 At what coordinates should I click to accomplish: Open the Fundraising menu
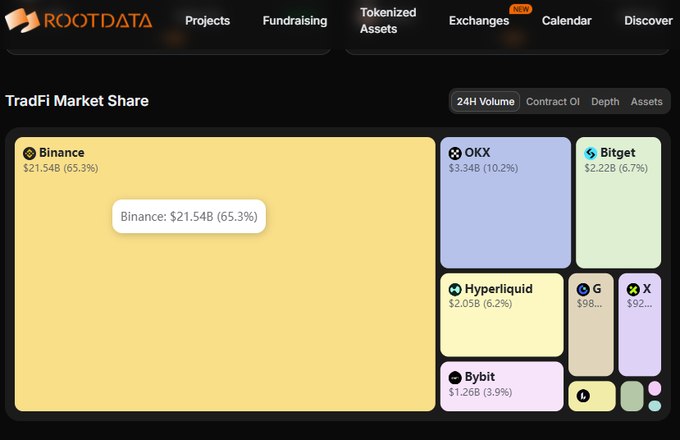coord(295,20)
